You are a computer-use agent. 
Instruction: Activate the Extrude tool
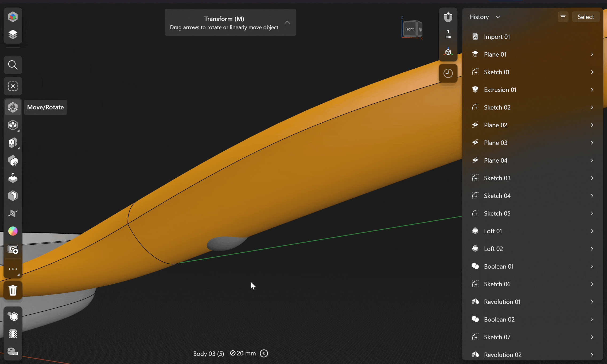tap(13, 178)
